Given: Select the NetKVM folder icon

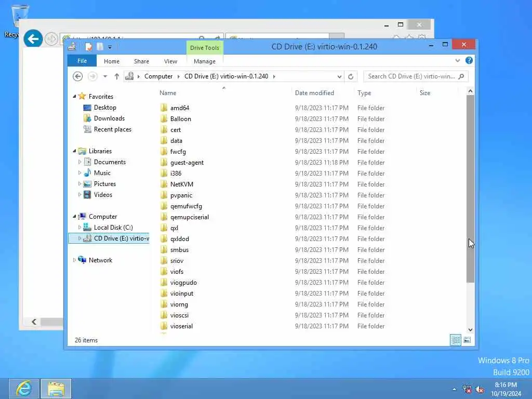Looking at the screenshot, I should point(164,184).
